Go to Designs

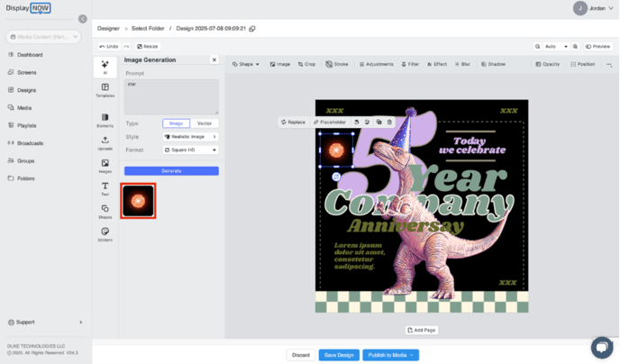[23, 90]
